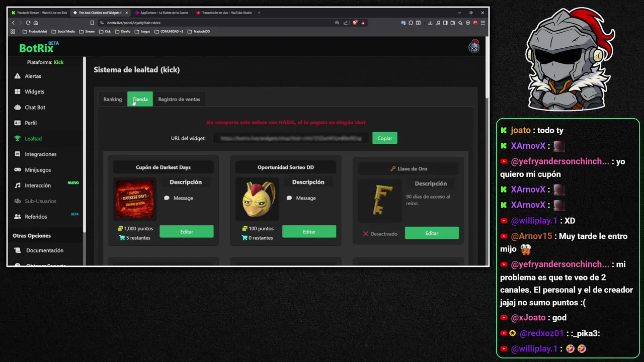Open Minijuegos gamepad icon

point(18,169)
